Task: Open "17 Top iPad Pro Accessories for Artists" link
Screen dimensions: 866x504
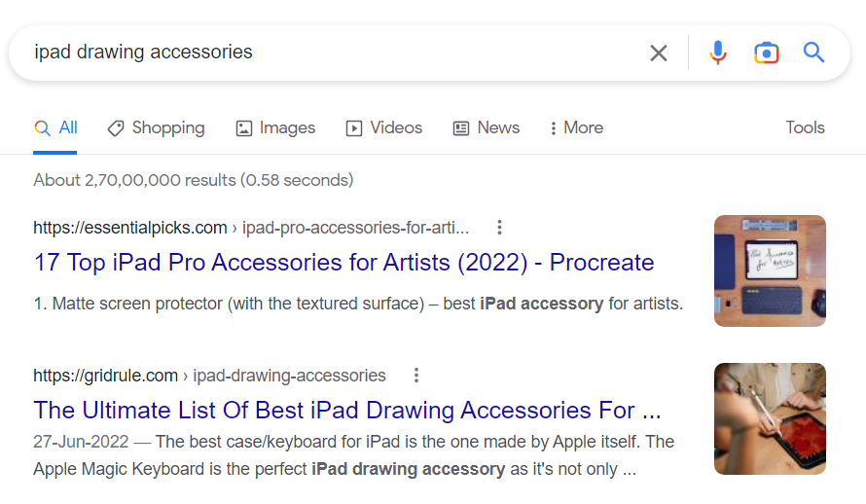Action: pos(343,263)
